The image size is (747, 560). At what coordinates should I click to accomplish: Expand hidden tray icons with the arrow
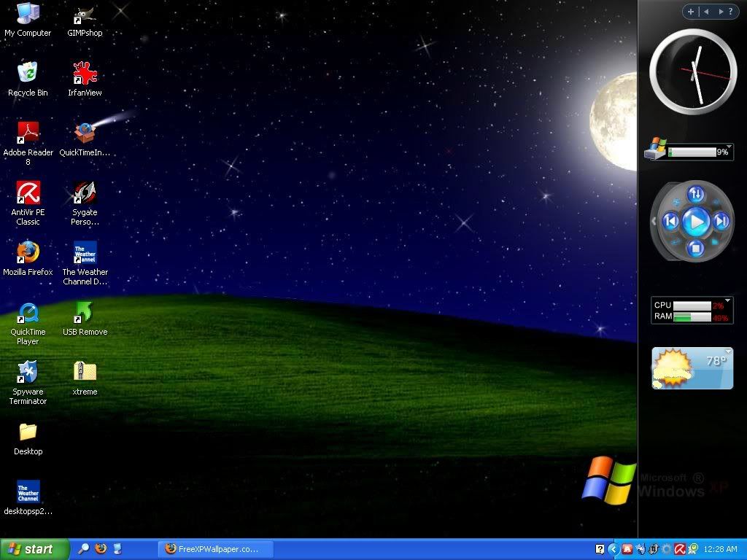coord(614,549)
